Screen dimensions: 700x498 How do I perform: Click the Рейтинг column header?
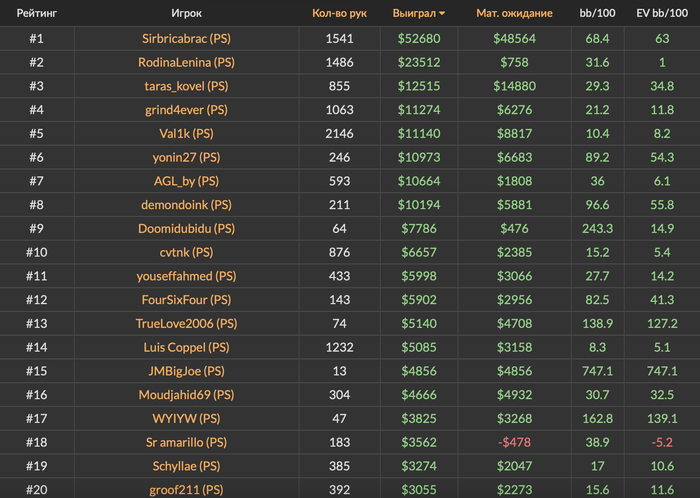click(36, 14)
